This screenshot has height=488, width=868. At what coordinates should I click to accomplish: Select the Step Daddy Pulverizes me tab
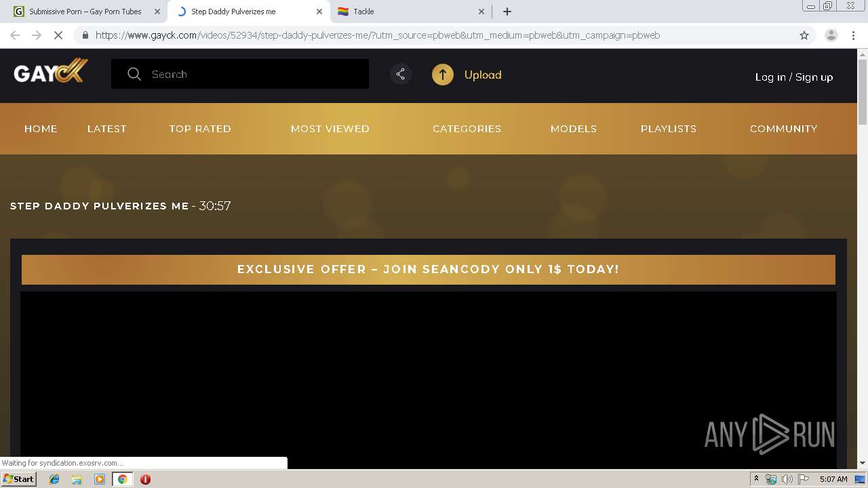coord(248,12)
